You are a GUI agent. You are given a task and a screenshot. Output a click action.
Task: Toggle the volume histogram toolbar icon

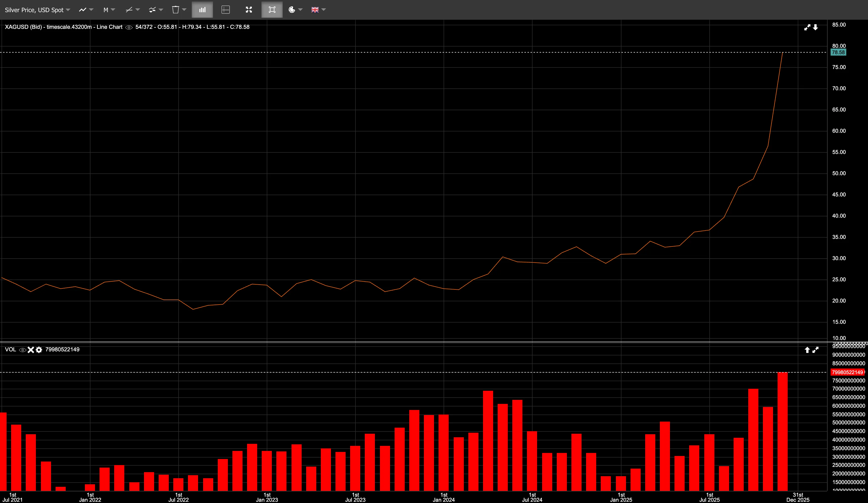pos(202,10)
